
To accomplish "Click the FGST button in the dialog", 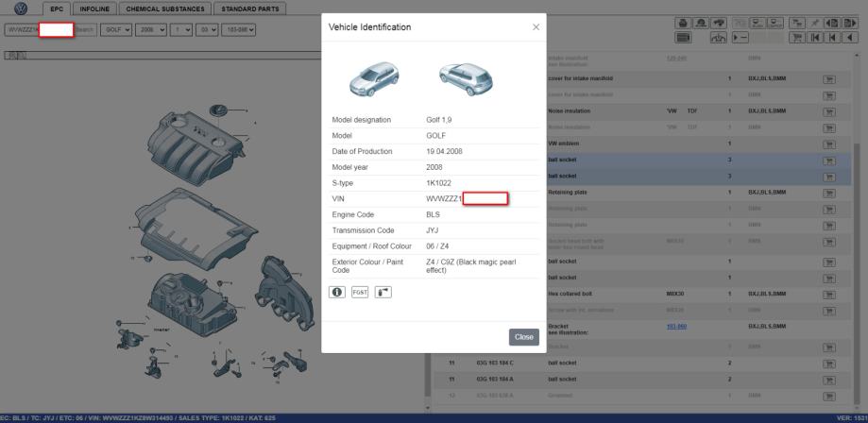I will [360, 292].
